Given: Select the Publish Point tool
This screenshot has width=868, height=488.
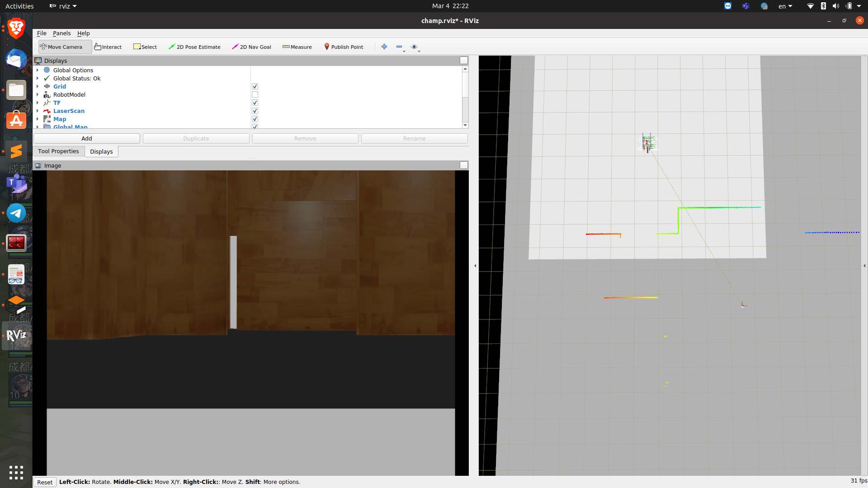Looking at the screenshot, I should pos(344,47).
